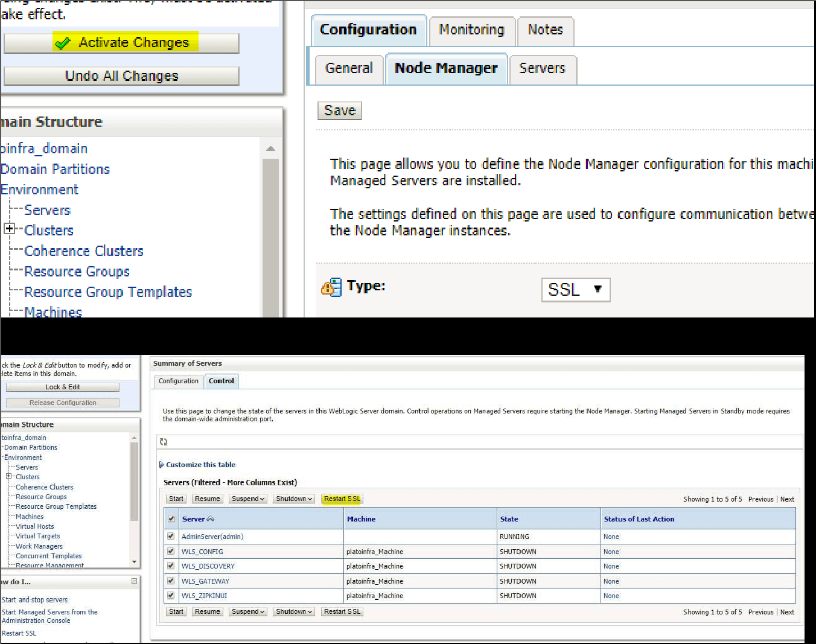Sort by Status of Last Action header
816x644 pixels.
click(639, 519)
